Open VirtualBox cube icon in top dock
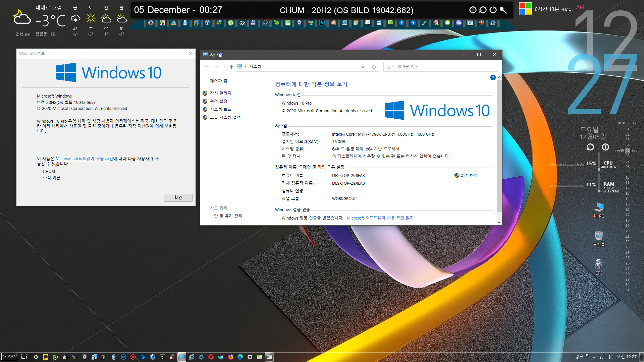Screen dimensions: 644x362 pos(208,23)
